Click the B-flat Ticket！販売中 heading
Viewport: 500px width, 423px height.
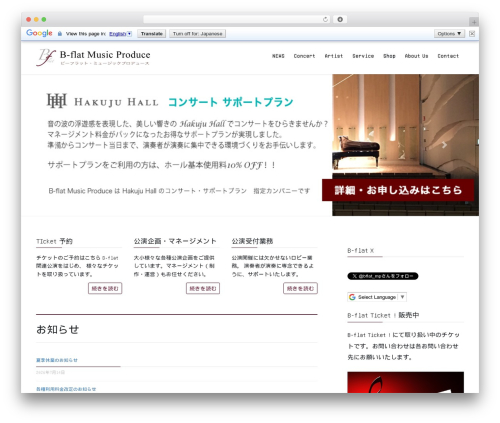(383, 315)
